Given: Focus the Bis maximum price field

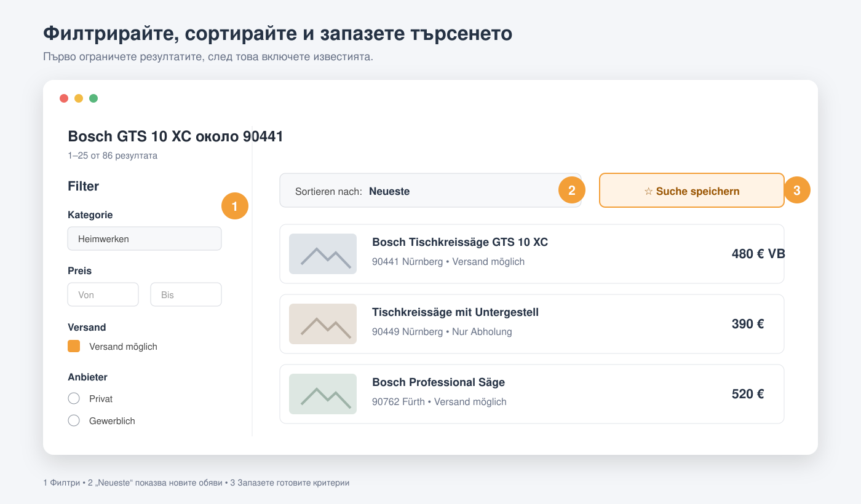Looking at the screenshot, I should click(186, 294).
